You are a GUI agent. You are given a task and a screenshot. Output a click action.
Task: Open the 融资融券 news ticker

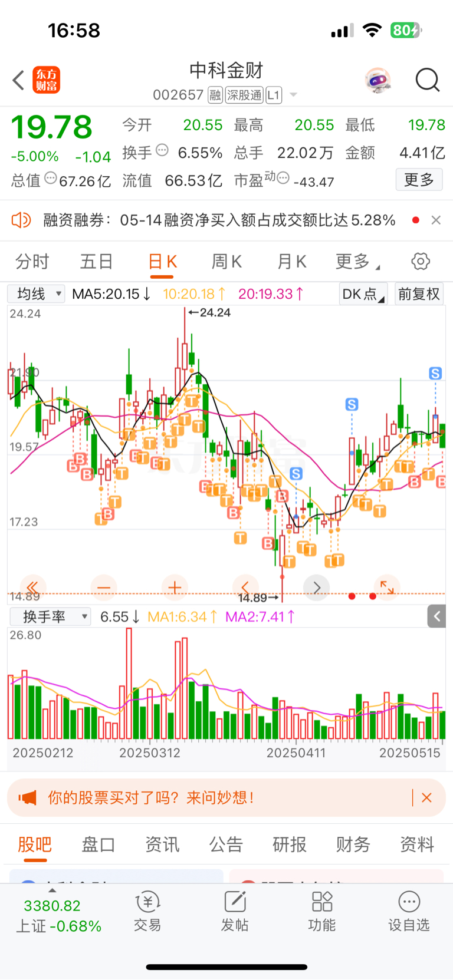coord(219,220)
